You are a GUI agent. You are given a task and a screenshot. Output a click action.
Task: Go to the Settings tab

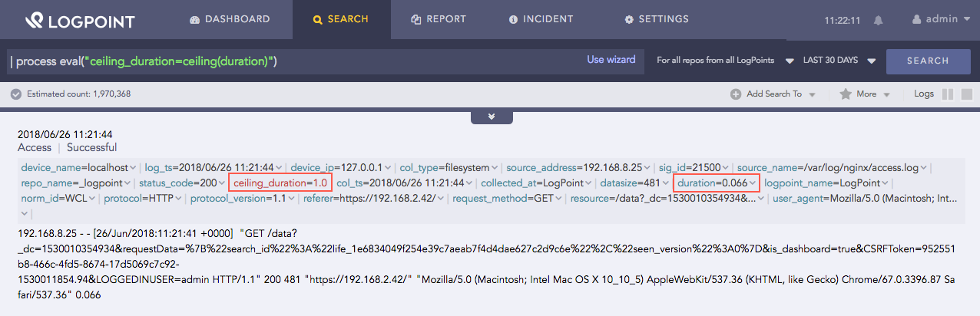pos(656,19)
